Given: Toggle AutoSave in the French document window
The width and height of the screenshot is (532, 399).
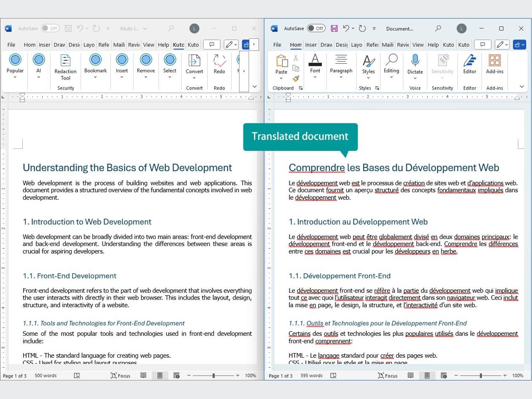Looking at the screenshot, I should (x=316, y=28).
